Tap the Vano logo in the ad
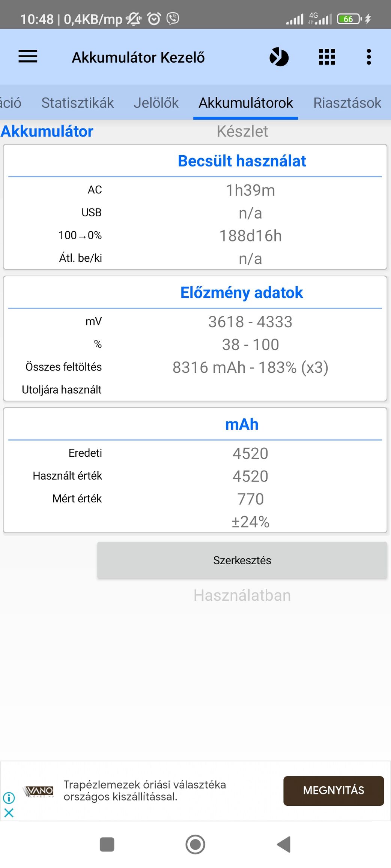This screenshot has height=868, width=391. tap(38, 791)
